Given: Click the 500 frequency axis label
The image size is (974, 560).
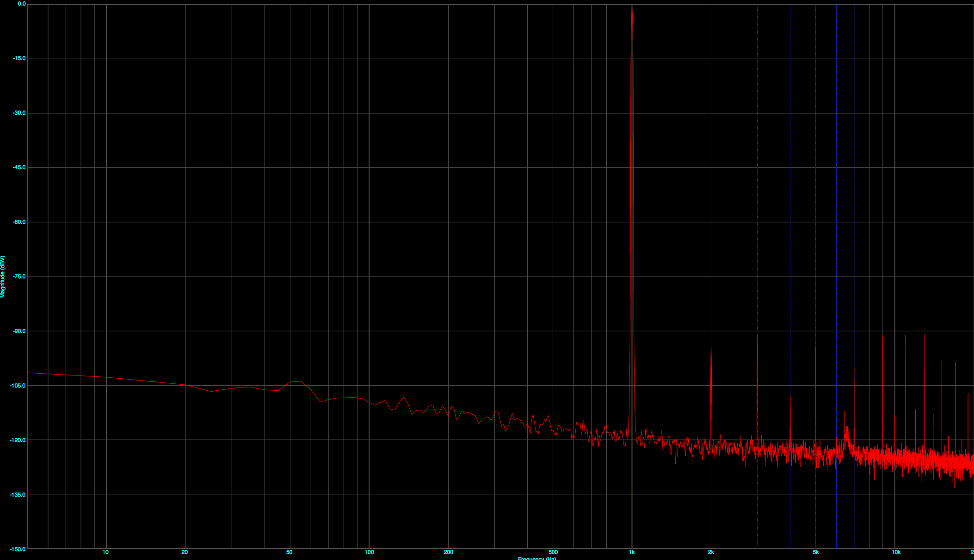Looking at the screenshot, I should click(553, 552).
